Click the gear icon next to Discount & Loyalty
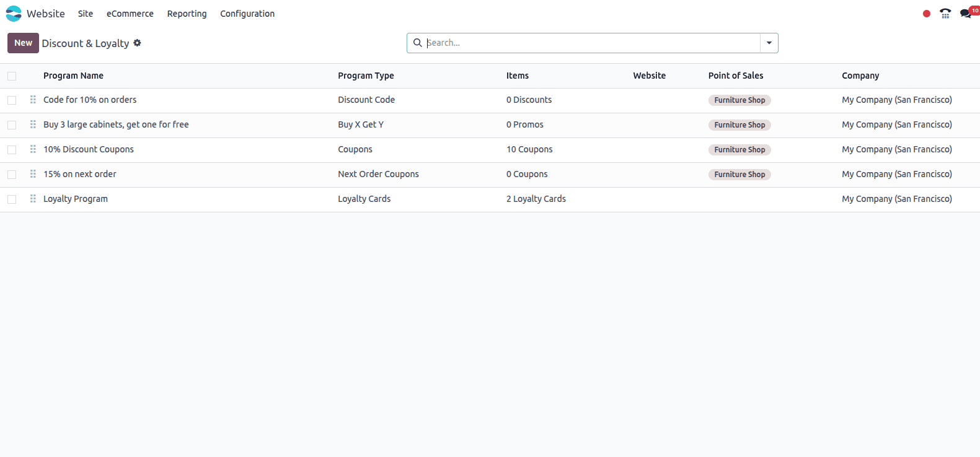980x457 pixels. click(138, 43)
